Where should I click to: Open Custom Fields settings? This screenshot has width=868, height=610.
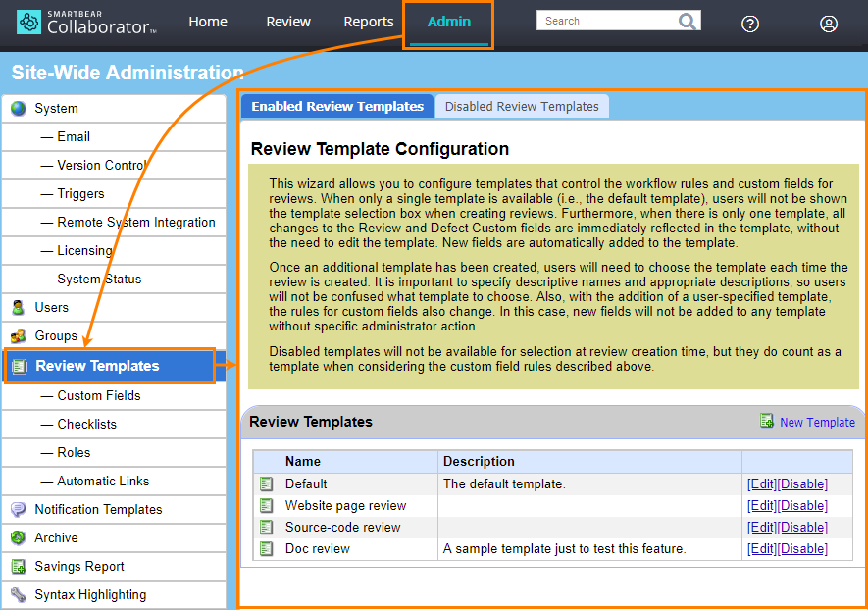click(99, 395)
